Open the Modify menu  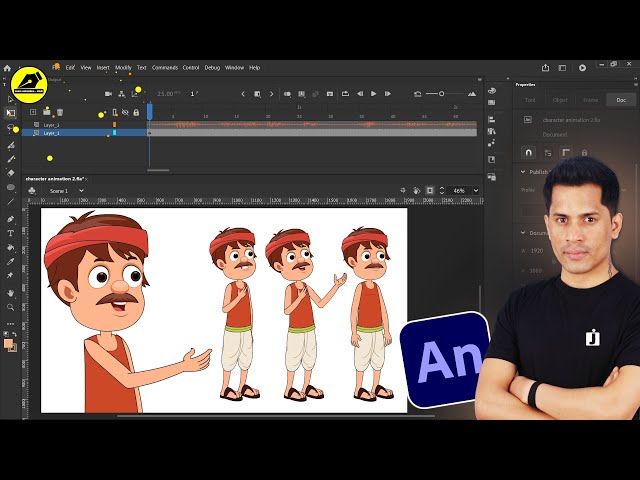pos(123,68)
